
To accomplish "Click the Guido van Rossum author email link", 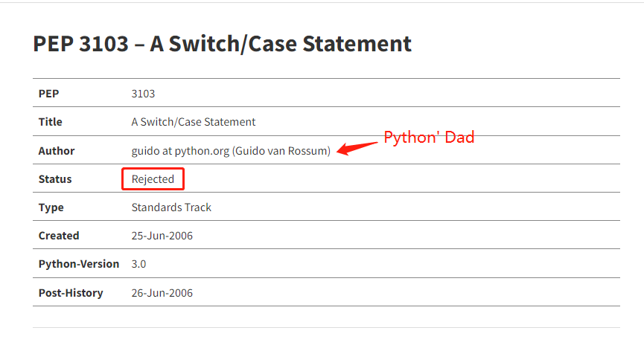I will point(231,151).
